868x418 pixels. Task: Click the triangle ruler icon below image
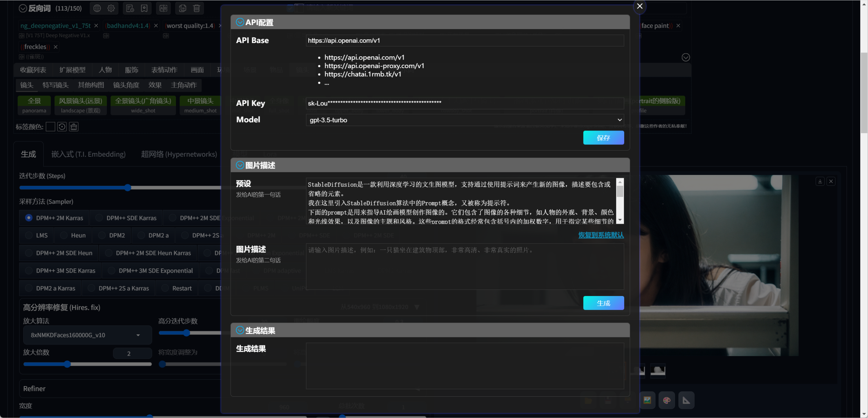point(686,400)
